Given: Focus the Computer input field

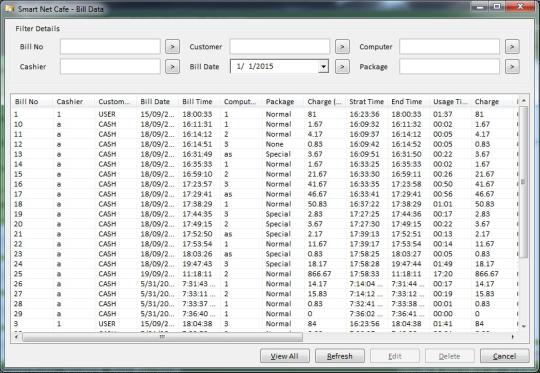Looking at the screenshot, I should (449, 46).
